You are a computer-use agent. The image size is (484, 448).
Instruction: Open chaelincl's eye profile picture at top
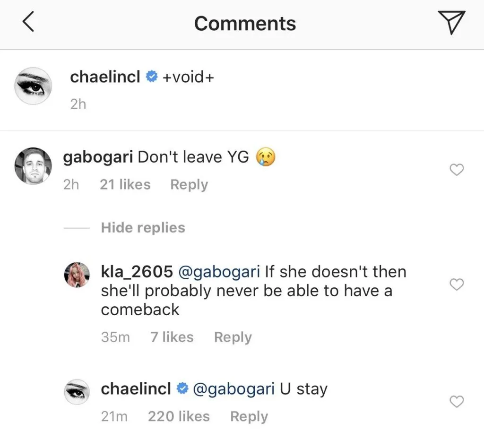[x=33, y=86]
